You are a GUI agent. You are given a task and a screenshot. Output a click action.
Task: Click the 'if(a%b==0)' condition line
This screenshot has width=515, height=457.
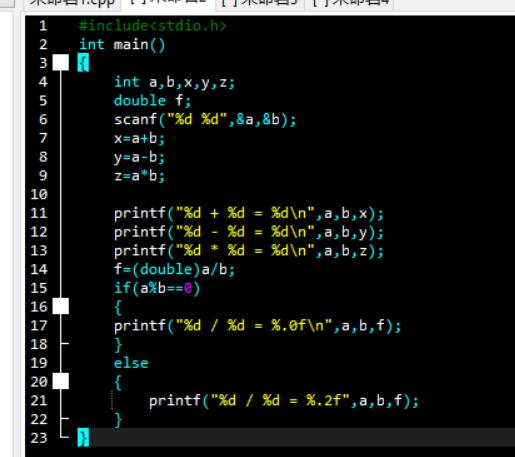(x=157, y=288)
